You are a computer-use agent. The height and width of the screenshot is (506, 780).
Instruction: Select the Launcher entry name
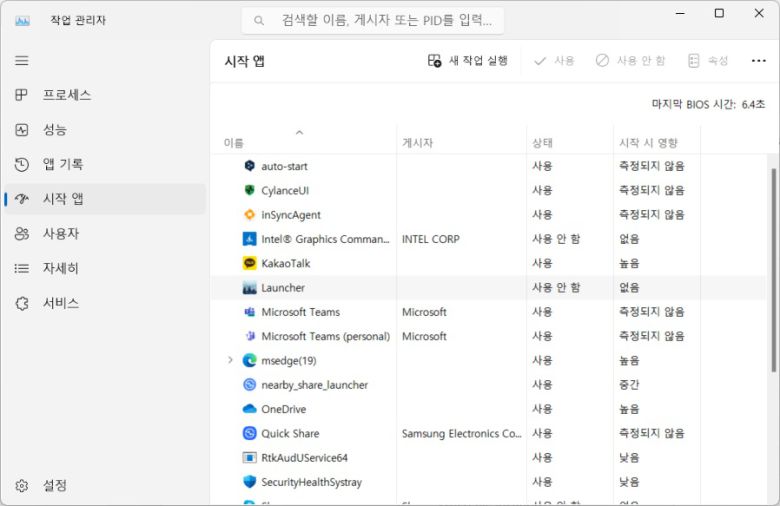pyautogui.click(x=283, y=288)
